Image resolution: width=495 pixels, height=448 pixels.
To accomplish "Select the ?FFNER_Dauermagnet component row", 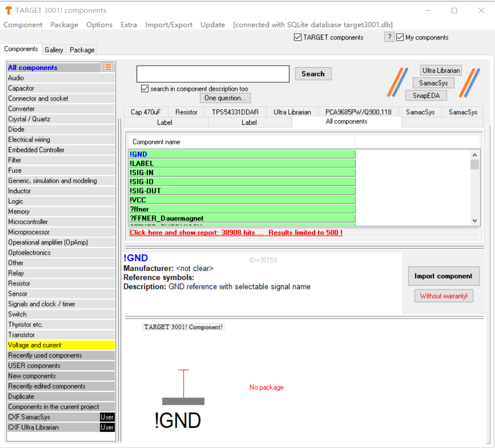I will point(242,218).
